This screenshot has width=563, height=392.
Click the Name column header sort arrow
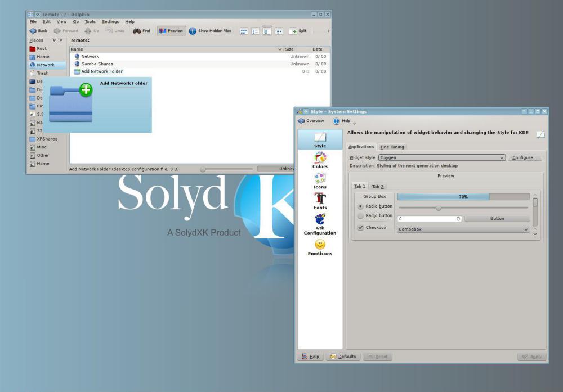click(x=280, y=49)
